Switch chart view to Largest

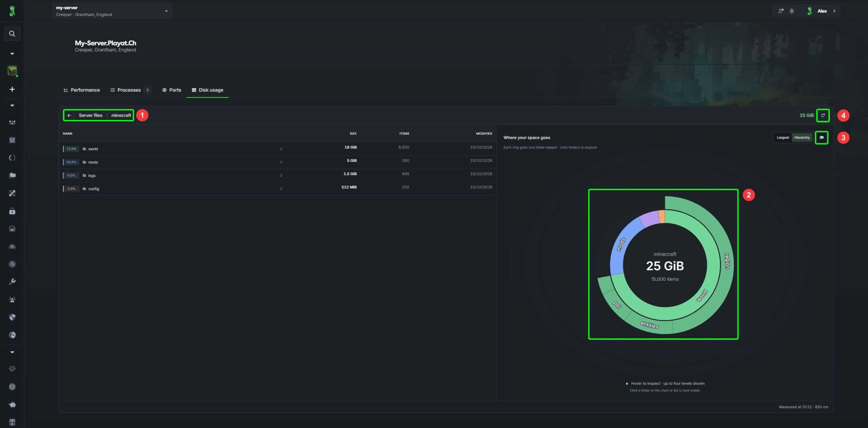point(783,138)
